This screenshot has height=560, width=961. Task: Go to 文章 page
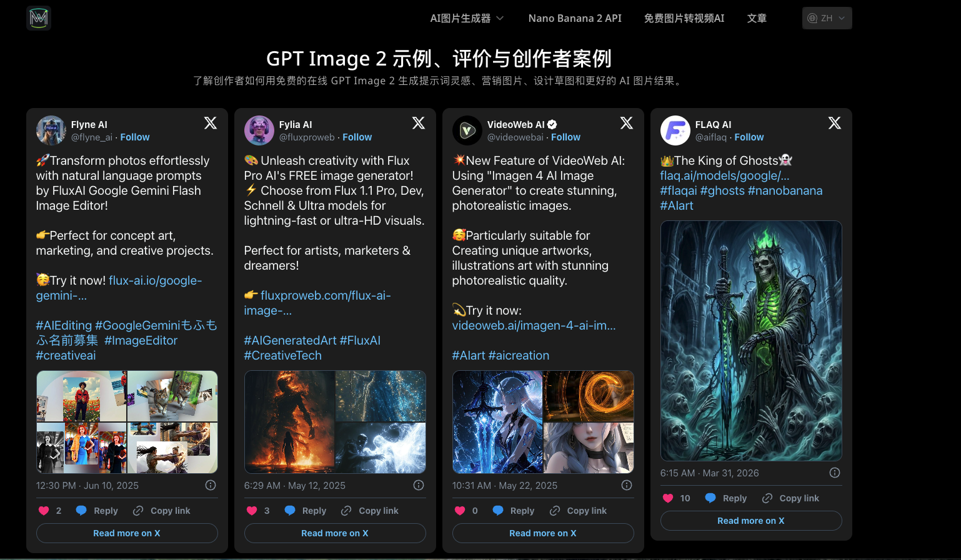click(x=757, y=18)
